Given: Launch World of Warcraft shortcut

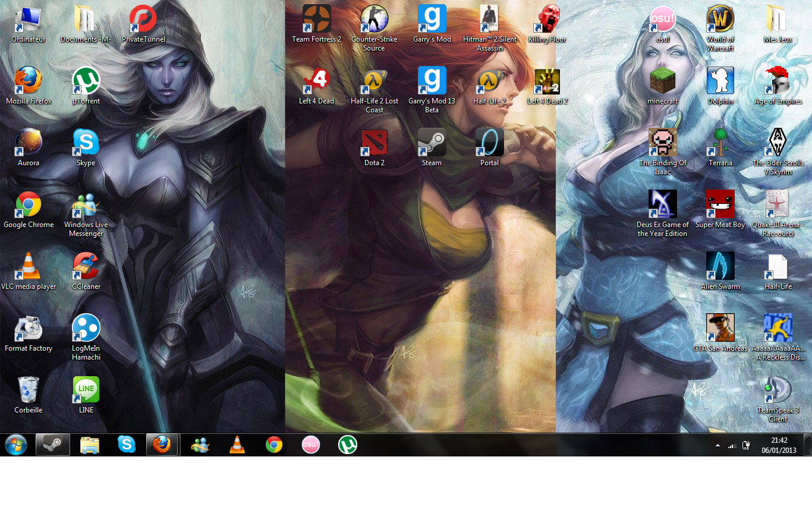Looking at the screenshot, I should 720,29.
